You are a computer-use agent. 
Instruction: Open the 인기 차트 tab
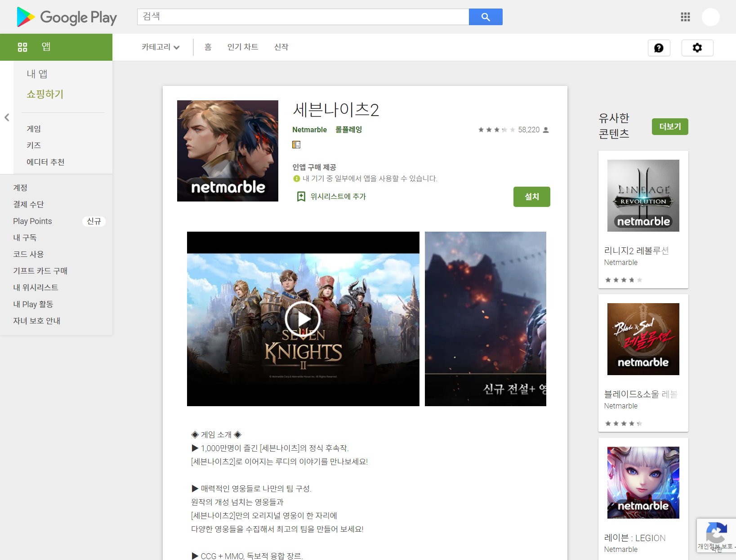[243, 47]
